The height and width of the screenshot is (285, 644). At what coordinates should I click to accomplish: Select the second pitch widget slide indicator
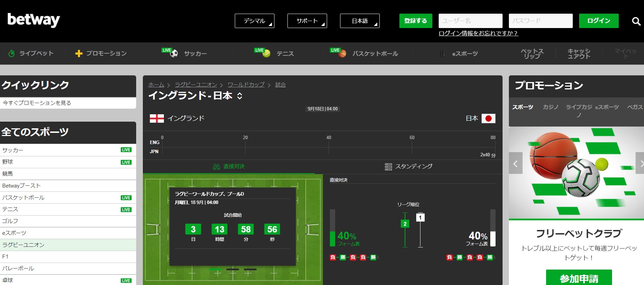(233, 269)
